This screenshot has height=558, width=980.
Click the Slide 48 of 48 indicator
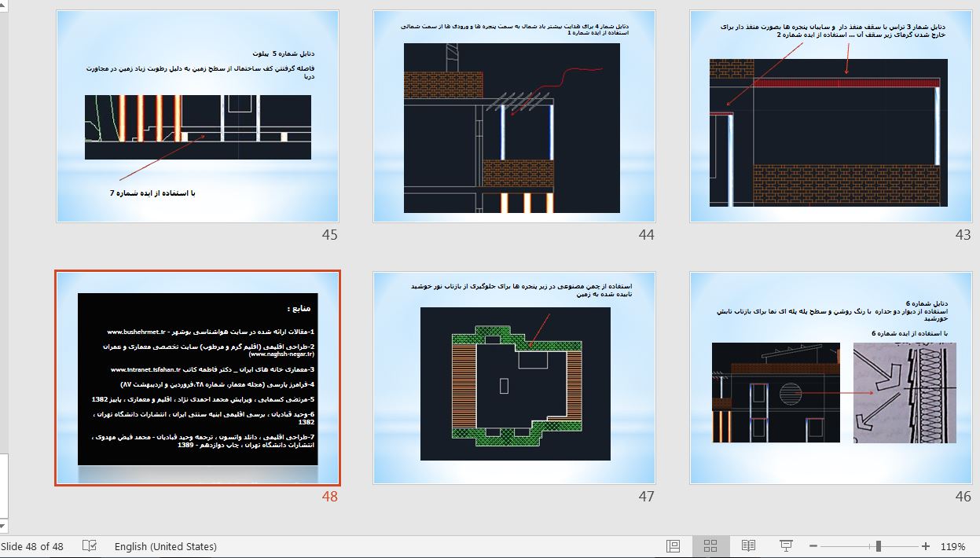[x=32, y=546]
